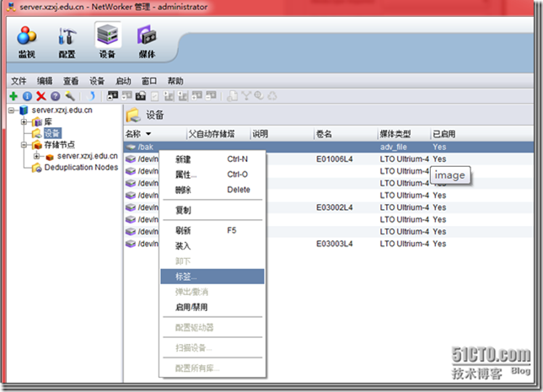The image size is (543, 392).
Task: Click the Label tape toolbar icon
Action: coord(141,95)
